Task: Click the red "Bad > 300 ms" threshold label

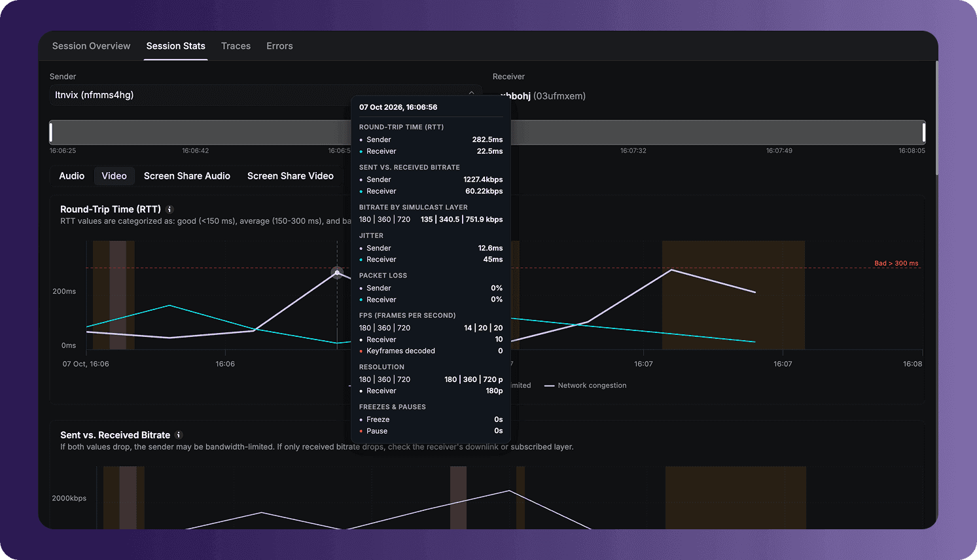Action: tap(897, 263)
